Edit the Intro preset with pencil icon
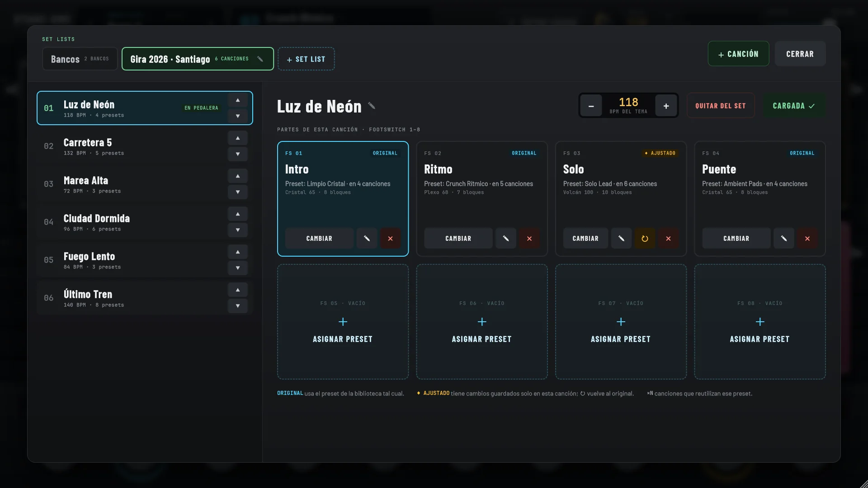 367,239
